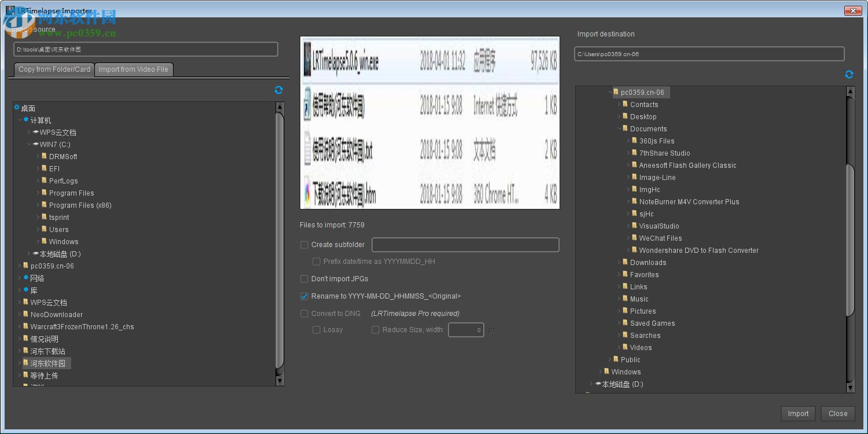Collapse the 计算机 tree node

tap(20, 120)
